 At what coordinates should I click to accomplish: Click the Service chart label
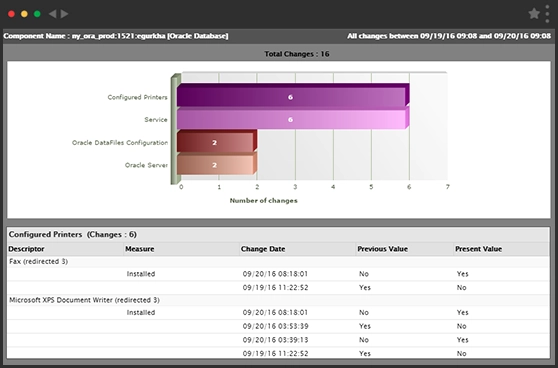[x=156, y=120]
